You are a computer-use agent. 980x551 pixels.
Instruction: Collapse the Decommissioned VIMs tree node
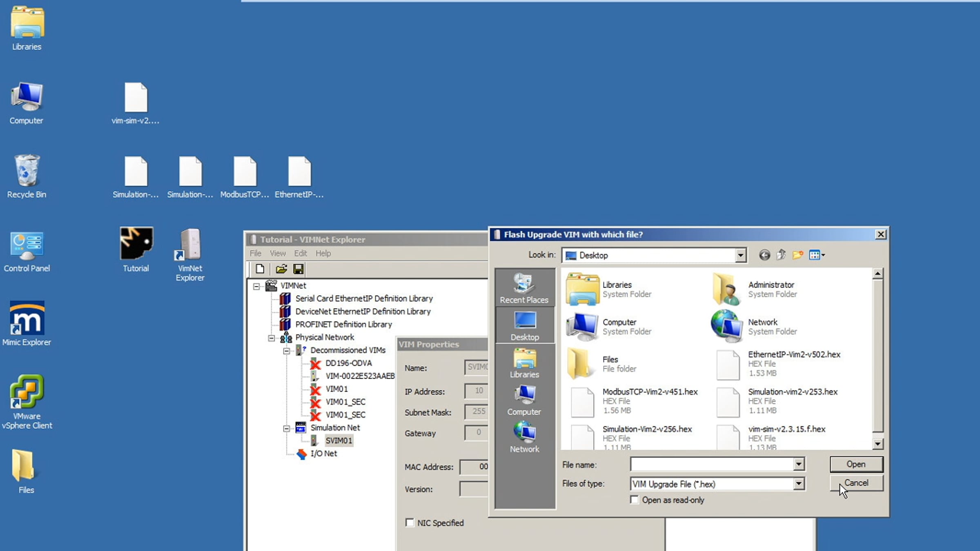pyautogui.click(x=287, y=351)
